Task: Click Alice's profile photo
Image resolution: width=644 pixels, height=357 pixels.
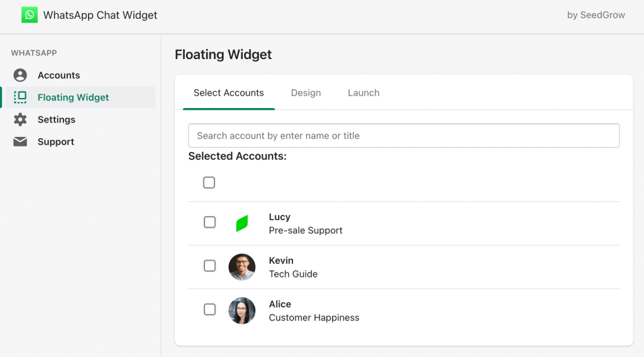Action: [x=242, y=310]
